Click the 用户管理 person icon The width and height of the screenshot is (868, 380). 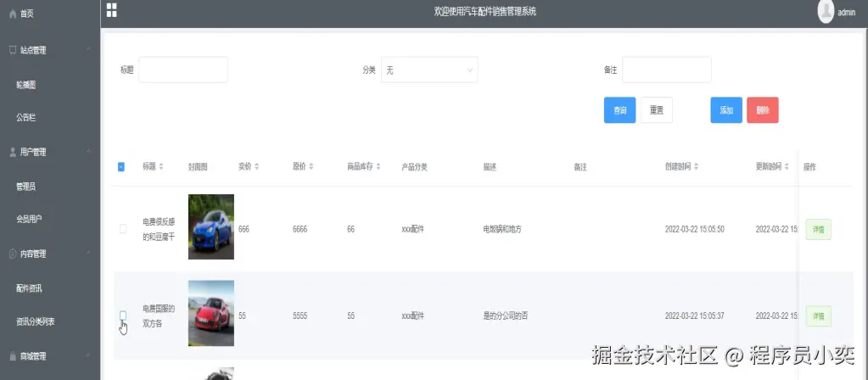(13, 152)
